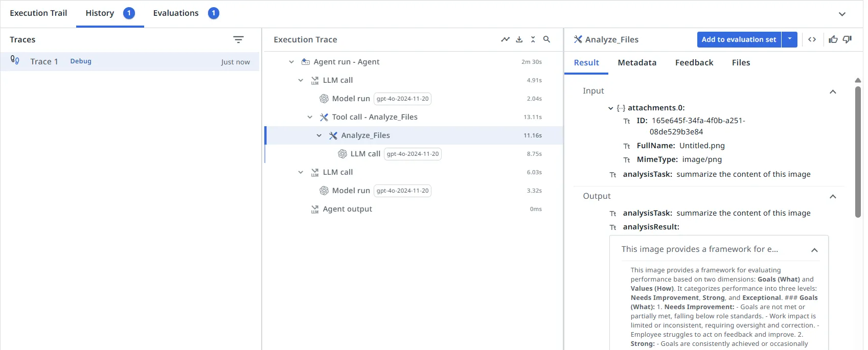Select the Agent output tree row
Image resolution: width=868 pixels, height=350 pixels.
tap(347, 209)
